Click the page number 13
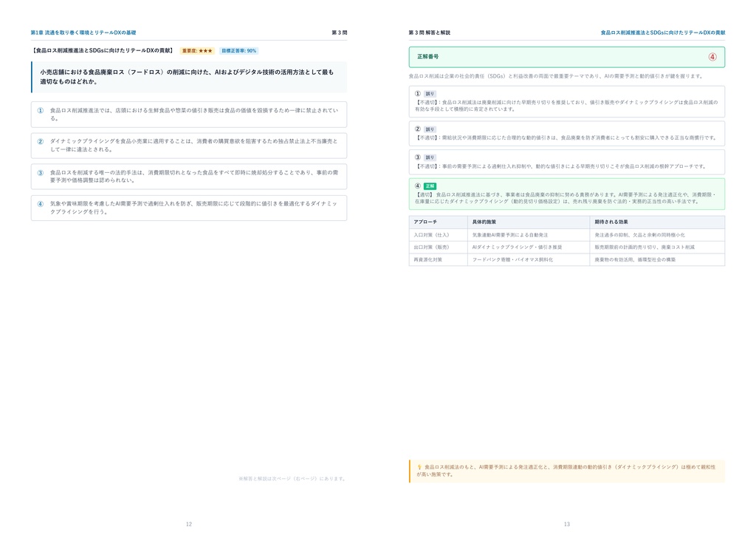Viewport: 756px width, 535px height. tap(567, 524)
